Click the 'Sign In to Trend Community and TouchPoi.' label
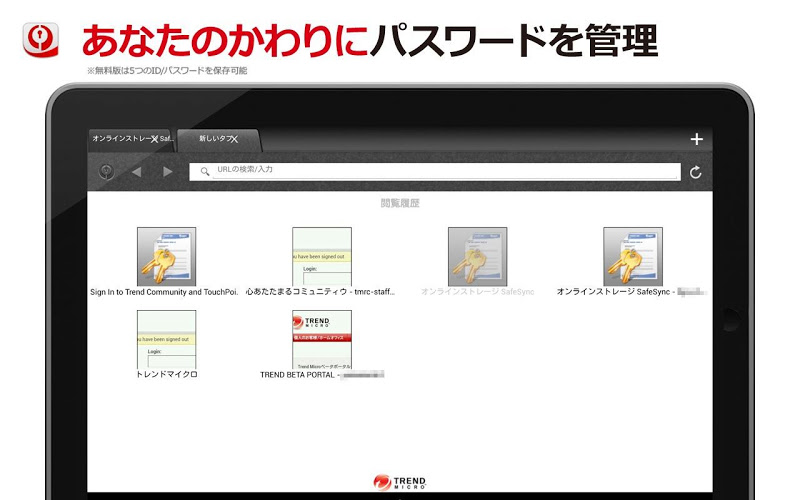Screen dimensions: 800x500 coord(164,292)
